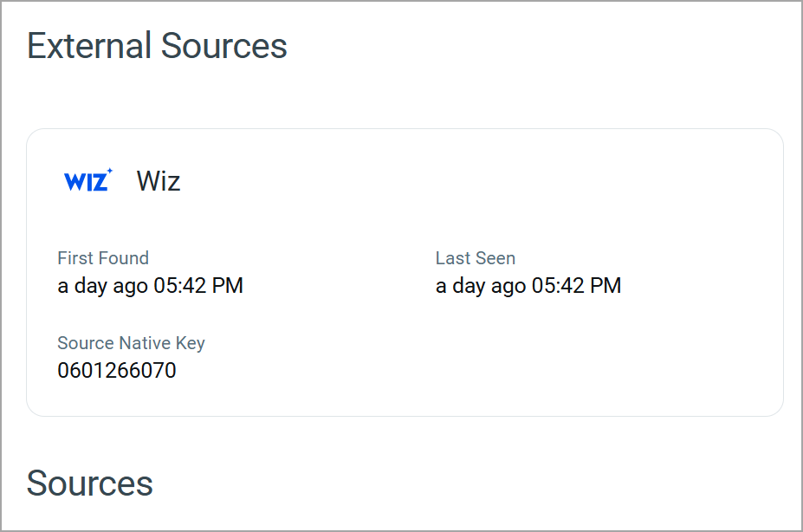Select the Wiz source name text

[x=159, y=181]
